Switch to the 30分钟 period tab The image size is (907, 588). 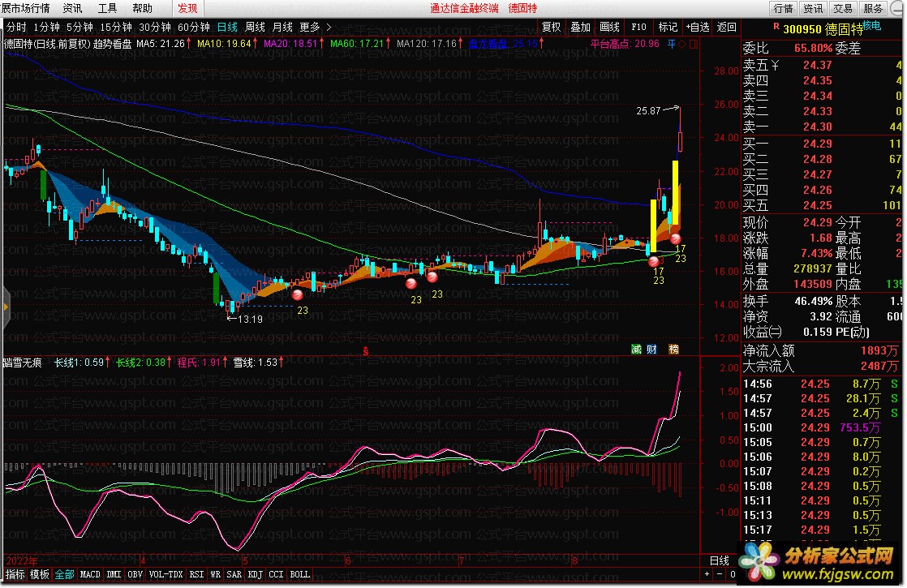pyautogui.click(x=155, y=28)
